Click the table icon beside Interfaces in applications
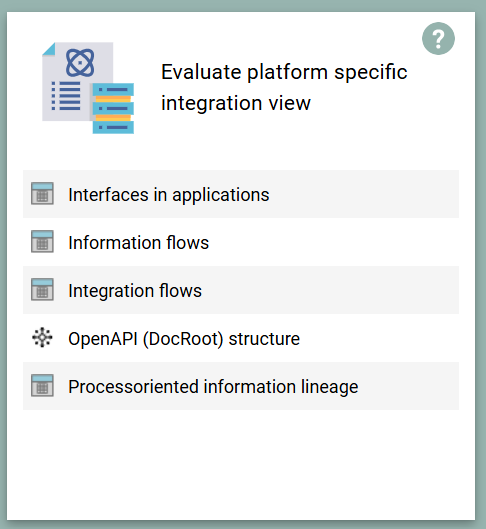This screenshot has height=529, width=486. [x=42, y=194]
